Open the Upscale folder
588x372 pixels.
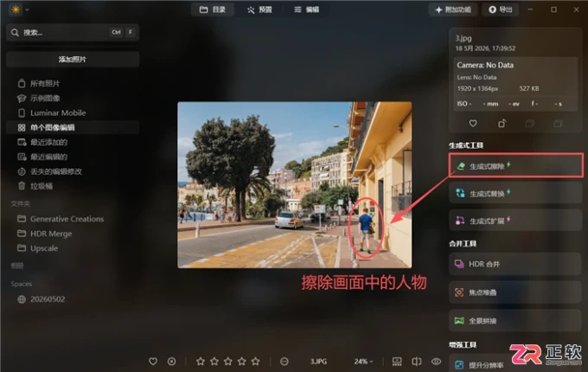(x=73, y=248)
